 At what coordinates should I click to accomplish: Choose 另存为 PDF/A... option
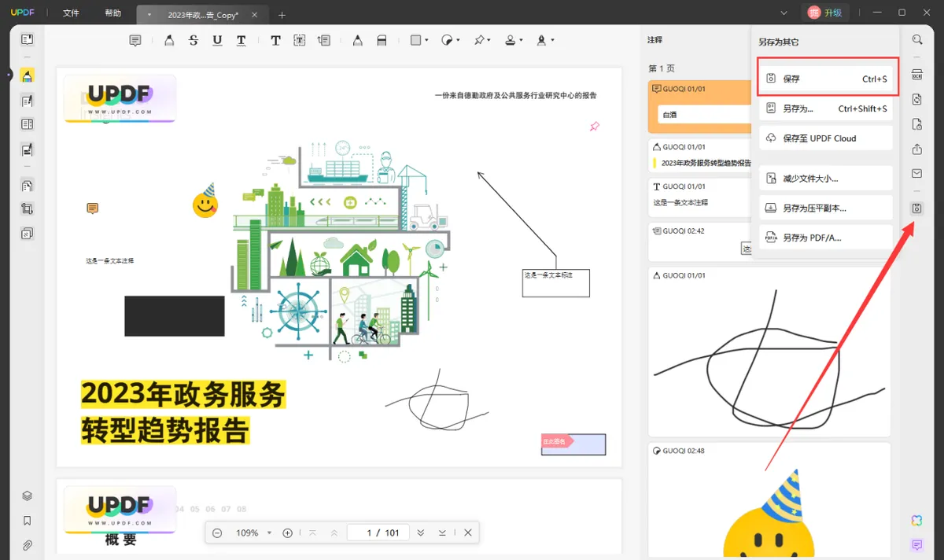click(x=826, y=238)
